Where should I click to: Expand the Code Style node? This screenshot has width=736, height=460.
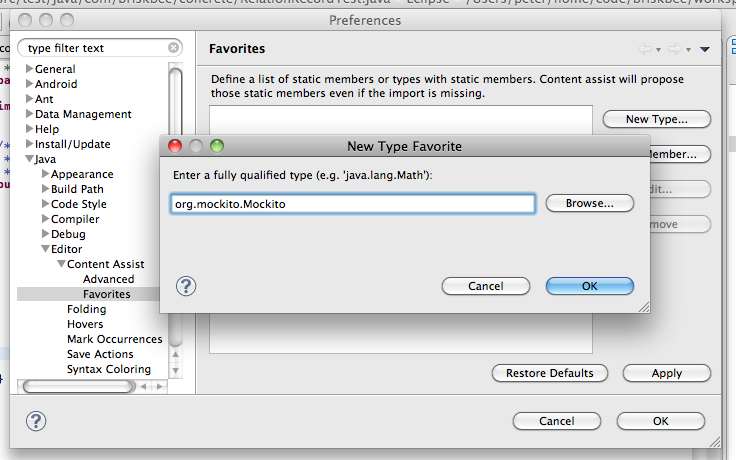point(45,204)
